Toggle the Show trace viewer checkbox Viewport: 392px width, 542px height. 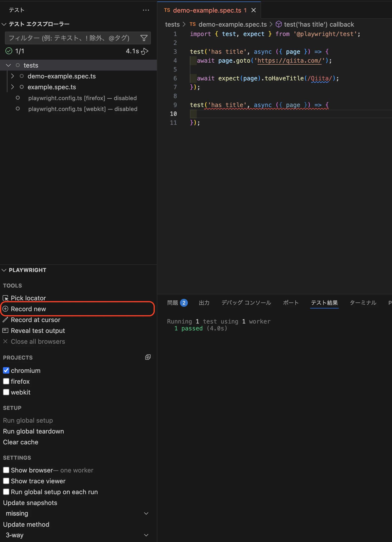(6, 481)
